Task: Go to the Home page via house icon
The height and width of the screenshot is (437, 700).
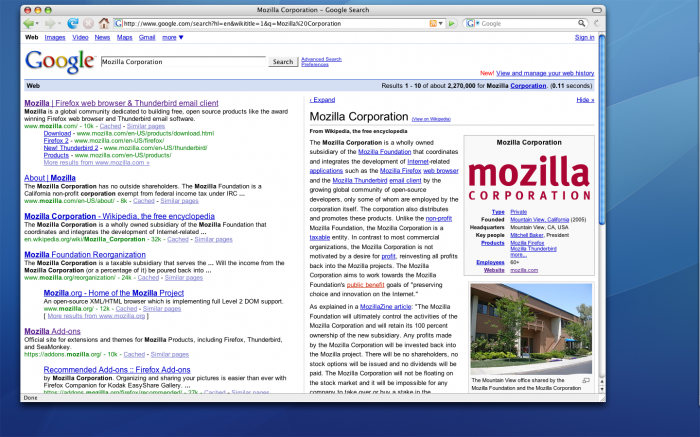Action: click(104, 23)
